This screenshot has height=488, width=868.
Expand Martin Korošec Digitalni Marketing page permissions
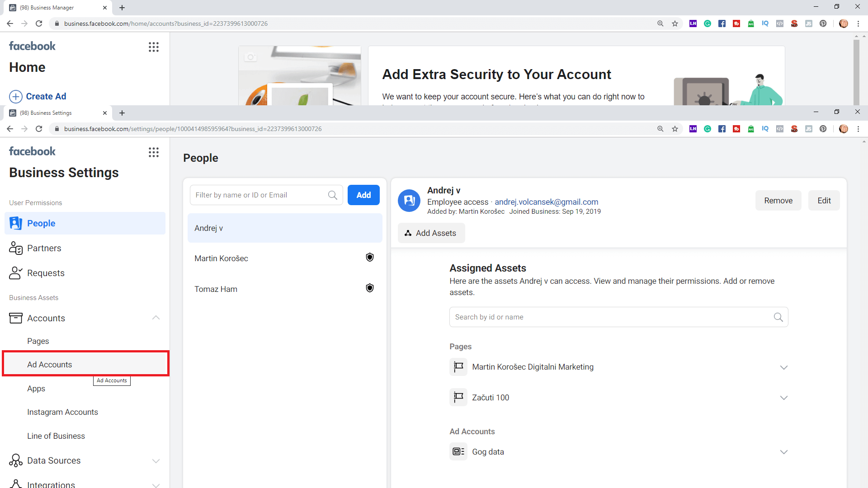784,367
